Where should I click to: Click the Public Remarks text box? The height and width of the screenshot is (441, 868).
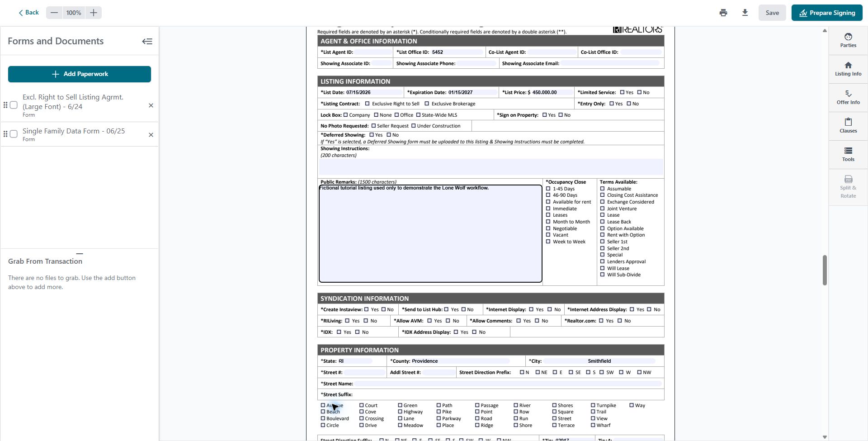pos(430,233)
